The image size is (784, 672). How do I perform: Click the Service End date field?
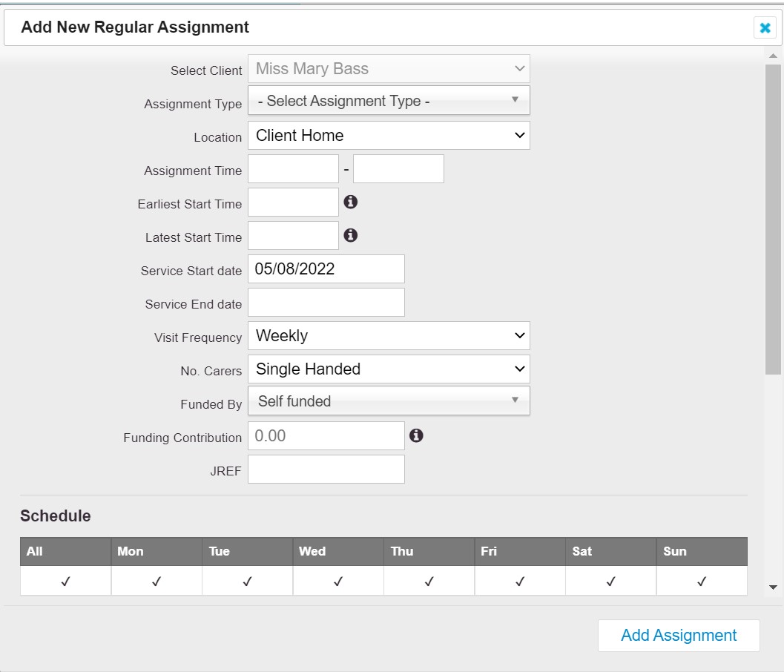(326, 303)
